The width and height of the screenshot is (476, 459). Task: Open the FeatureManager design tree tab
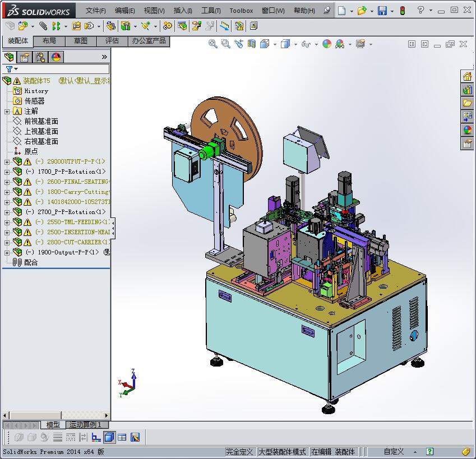tap(9, 57)
